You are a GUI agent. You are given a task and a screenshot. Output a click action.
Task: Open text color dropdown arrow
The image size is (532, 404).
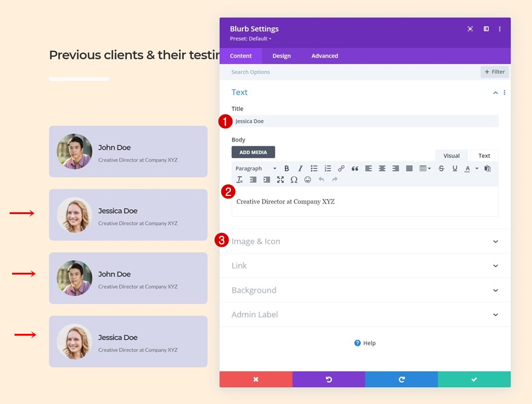click(x=477, y=168)
